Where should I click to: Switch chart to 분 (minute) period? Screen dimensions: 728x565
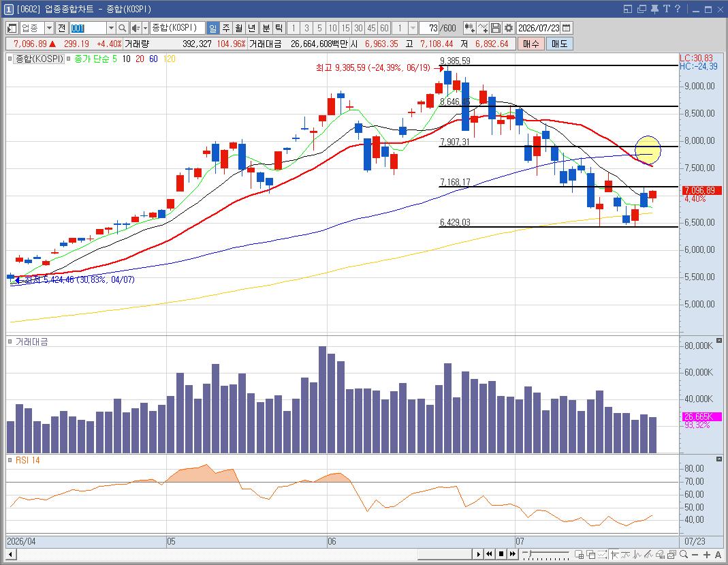(x=266, y=28)
